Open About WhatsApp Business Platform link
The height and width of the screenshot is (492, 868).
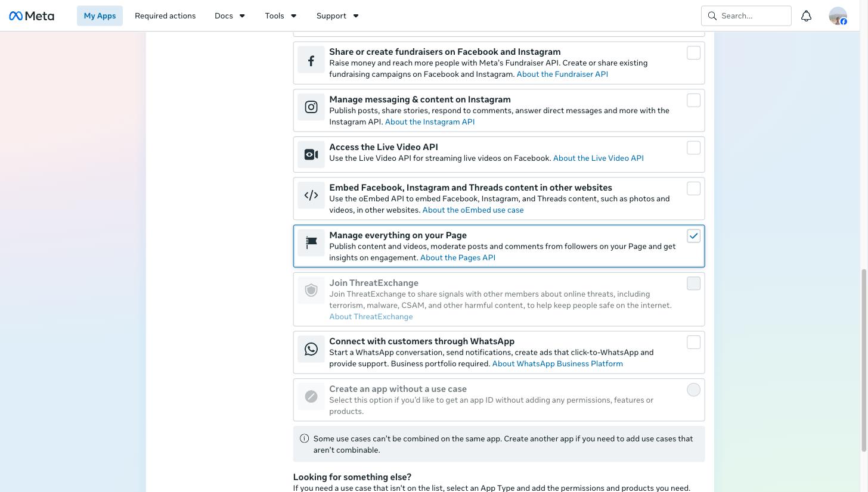coord(557,364)
